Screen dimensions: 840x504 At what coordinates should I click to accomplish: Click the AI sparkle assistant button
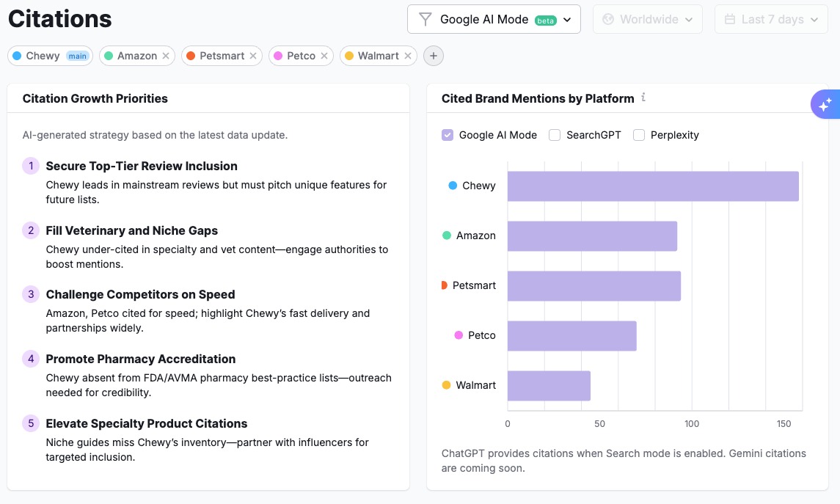(x=825, y=104)
